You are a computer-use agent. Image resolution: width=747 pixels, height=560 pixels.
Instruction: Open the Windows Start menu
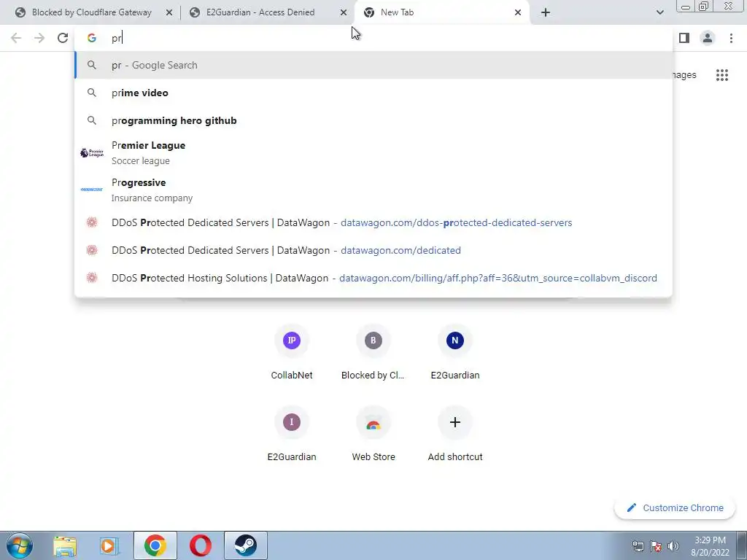coord(19,545)
